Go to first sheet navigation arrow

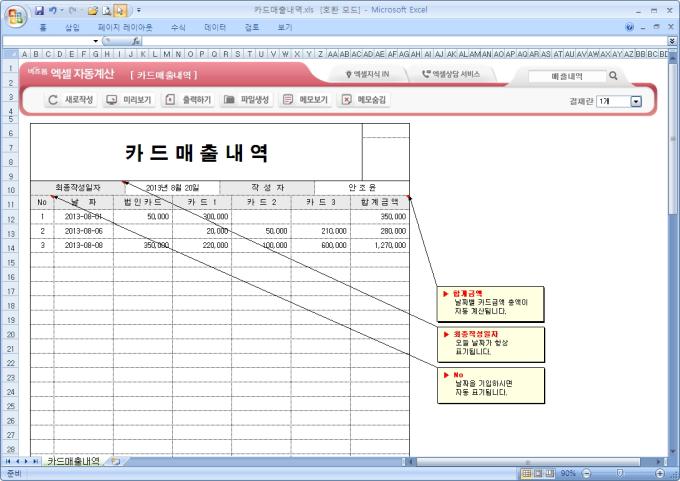pos(8,461)
